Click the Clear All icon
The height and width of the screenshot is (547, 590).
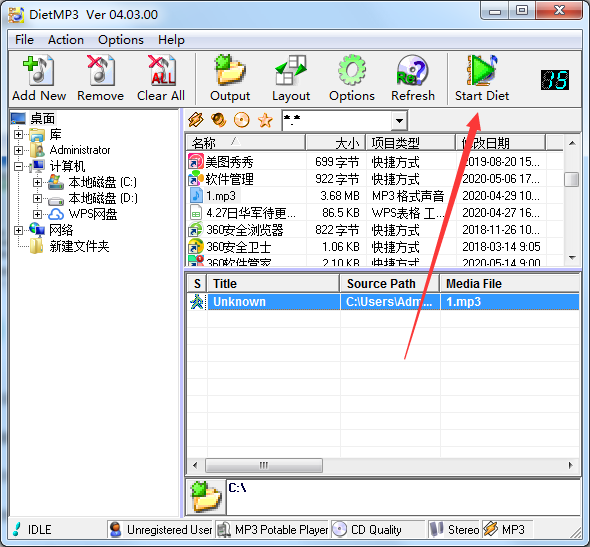tap(161, 70)
